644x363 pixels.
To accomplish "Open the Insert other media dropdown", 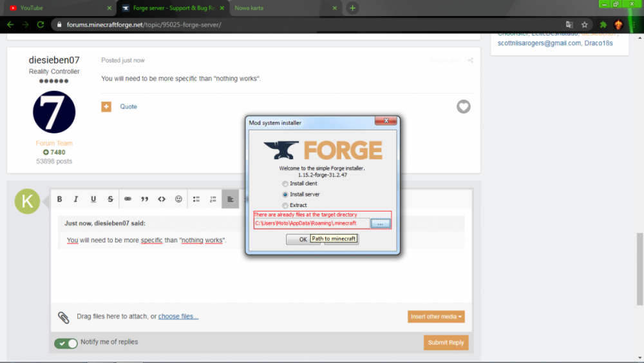I will tap(436, 317).
